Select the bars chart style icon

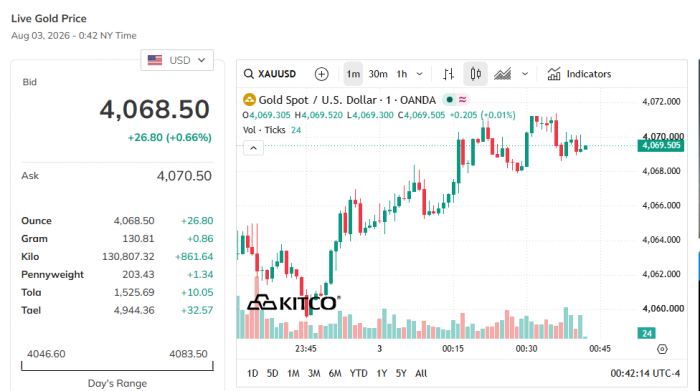(x=448, y=74)
